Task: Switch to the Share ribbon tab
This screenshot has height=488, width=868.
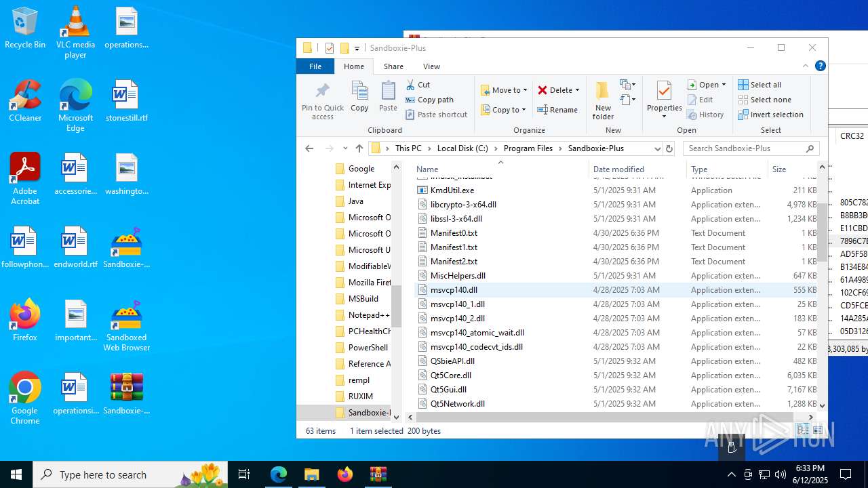Action: pyautogui.click(x=393, y=66)
